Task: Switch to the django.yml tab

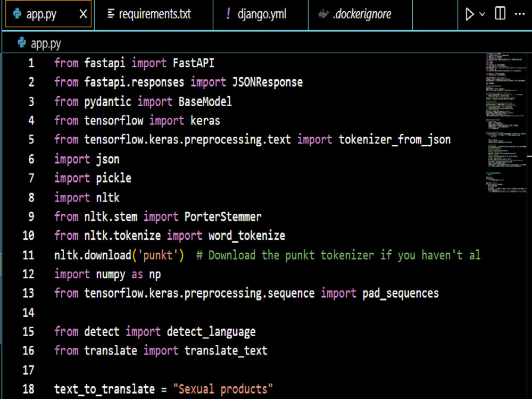Action: click(x=262, y=14)
